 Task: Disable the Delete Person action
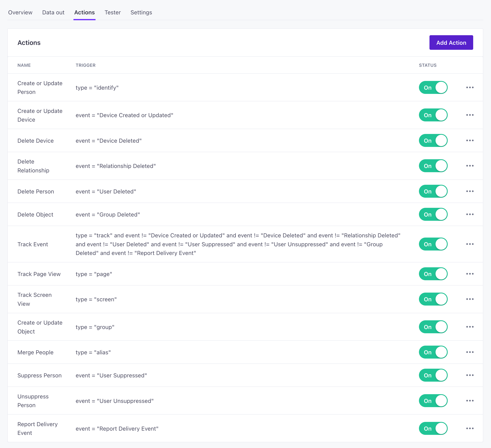pyautogui.click(x=433, y=191)
